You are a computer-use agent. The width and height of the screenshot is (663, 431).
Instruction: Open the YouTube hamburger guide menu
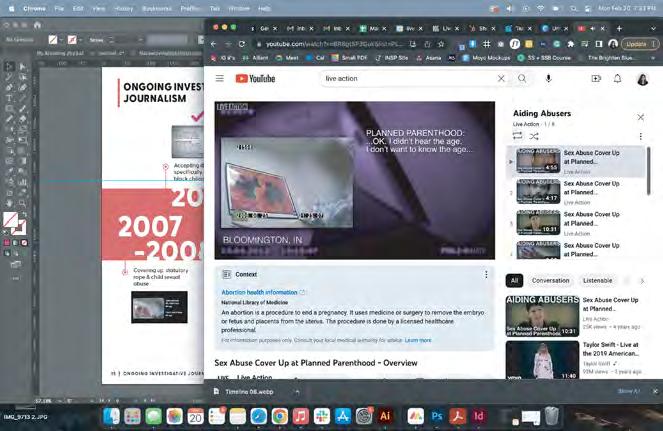pos(219,78)
